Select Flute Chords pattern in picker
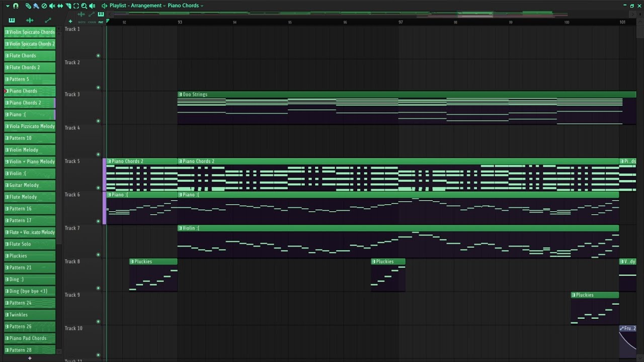 point(30,56)
